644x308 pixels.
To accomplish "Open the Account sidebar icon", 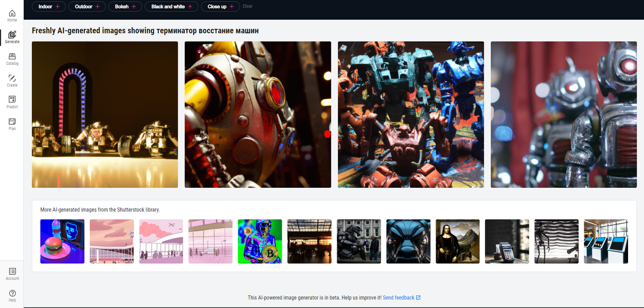I will coord(12,274).
